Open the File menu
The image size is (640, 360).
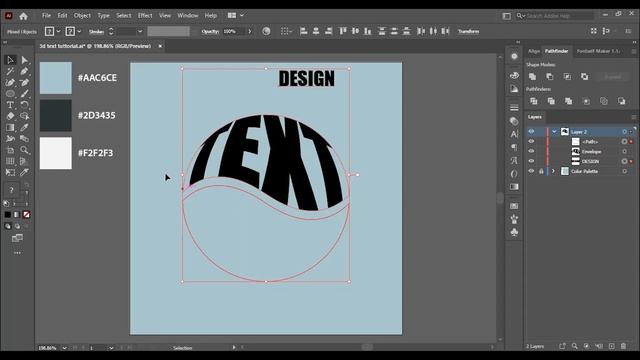tap(46, 16)
